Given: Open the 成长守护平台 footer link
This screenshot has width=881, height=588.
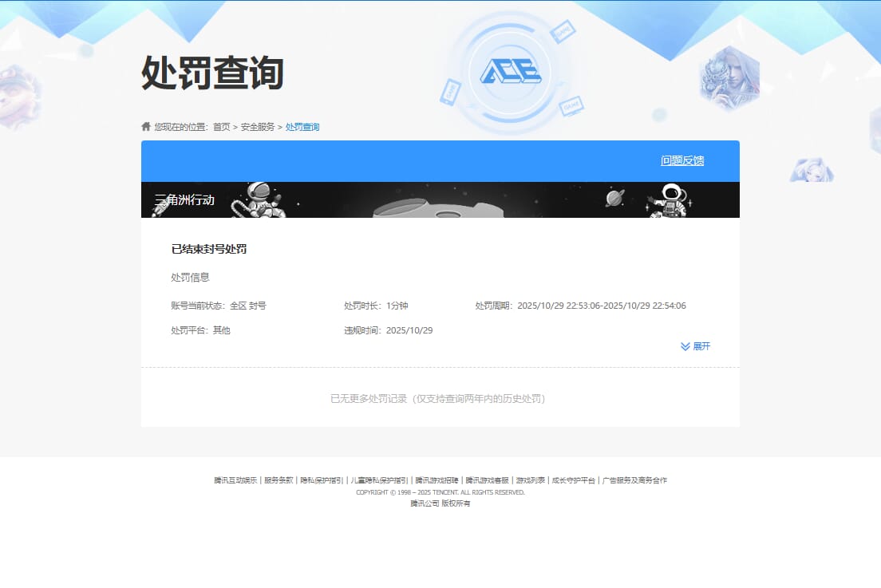Looking at the screenshot, I should (573, 480).
